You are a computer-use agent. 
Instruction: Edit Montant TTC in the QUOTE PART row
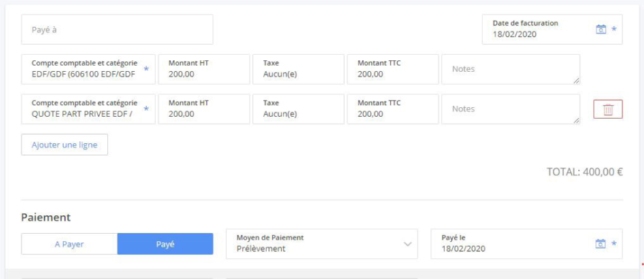point(393,109)
